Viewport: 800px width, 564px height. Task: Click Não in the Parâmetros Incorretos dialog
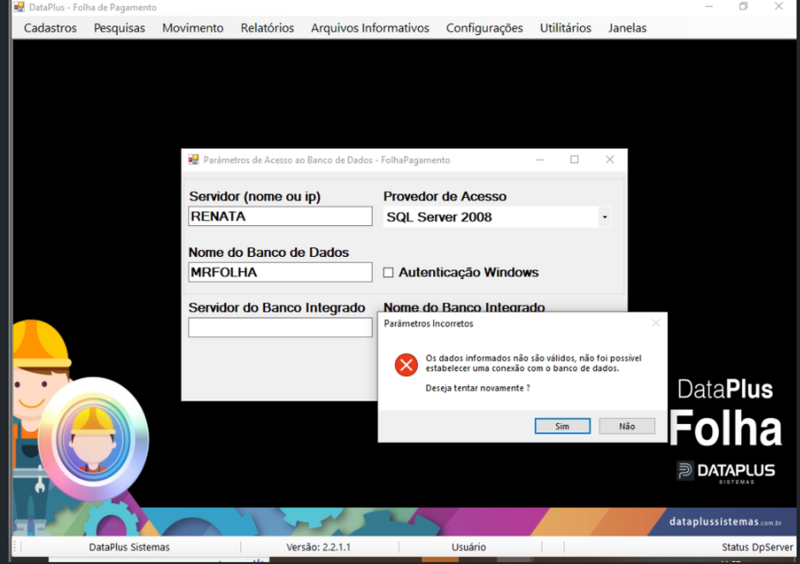click(x=627, y=426)
